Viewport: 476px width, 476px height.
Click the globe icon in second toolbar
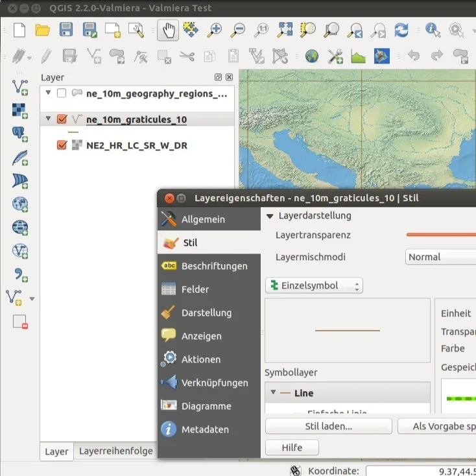(312, 56)
